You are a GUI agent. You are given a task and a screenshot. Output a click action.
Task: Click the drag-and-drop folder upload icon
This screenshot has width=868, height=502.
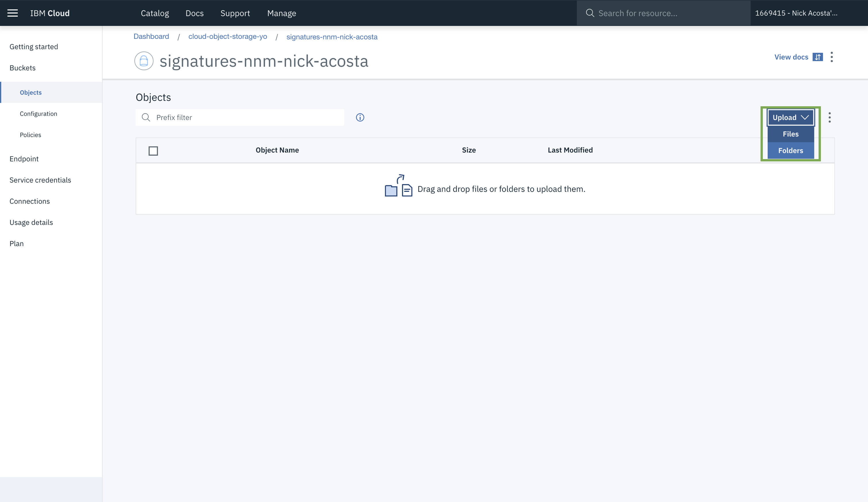point(391,190)
